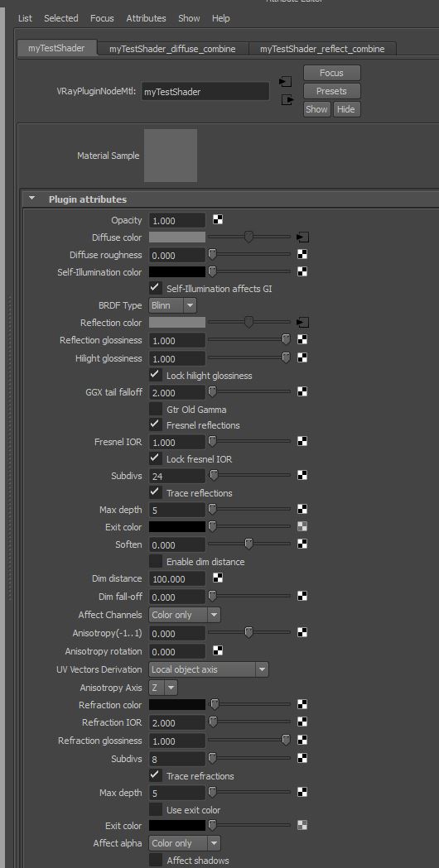Click the Focus button
Image resolution: width=439 pixels, height=868 pixels.
[331, 73]
